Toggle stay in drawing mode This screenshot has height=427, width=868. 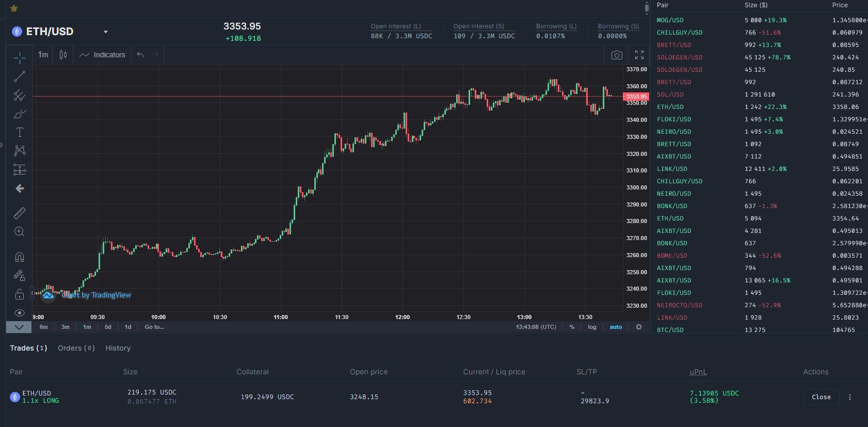[20, 275]
